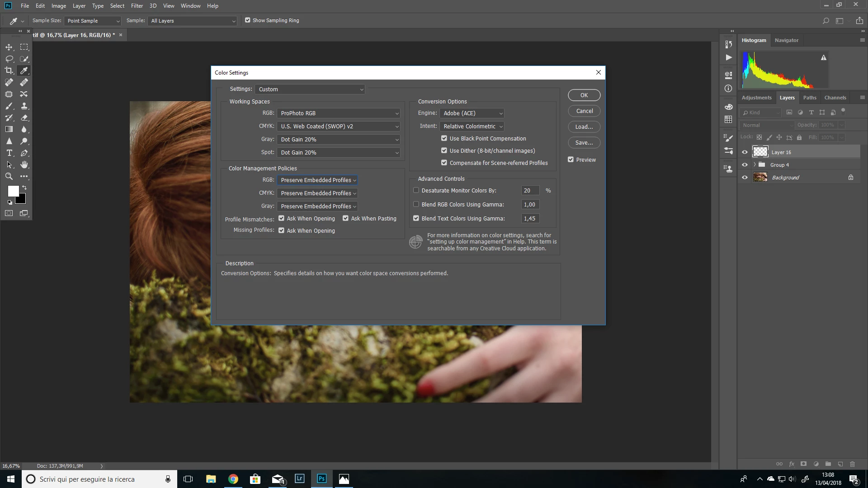
Task: Open the Intent Relative Colorimetric dropdown
Action: click(x=472, y=127)
